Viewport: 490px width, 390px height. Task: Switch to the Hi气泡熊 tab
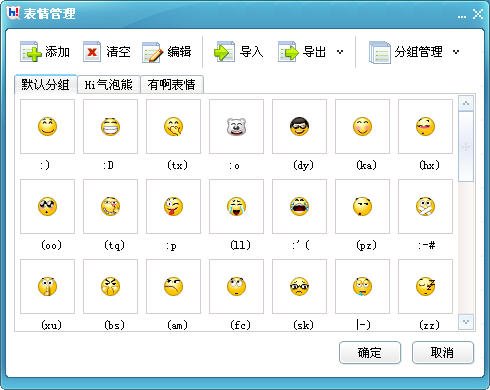click(109, 85)
